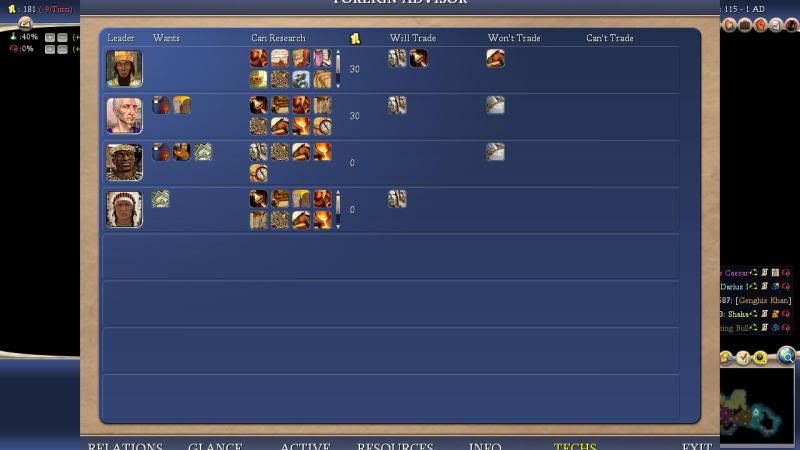Click Genghis Khan in the scoreboard
Screen dimensions: 800x450
(763, 301)
